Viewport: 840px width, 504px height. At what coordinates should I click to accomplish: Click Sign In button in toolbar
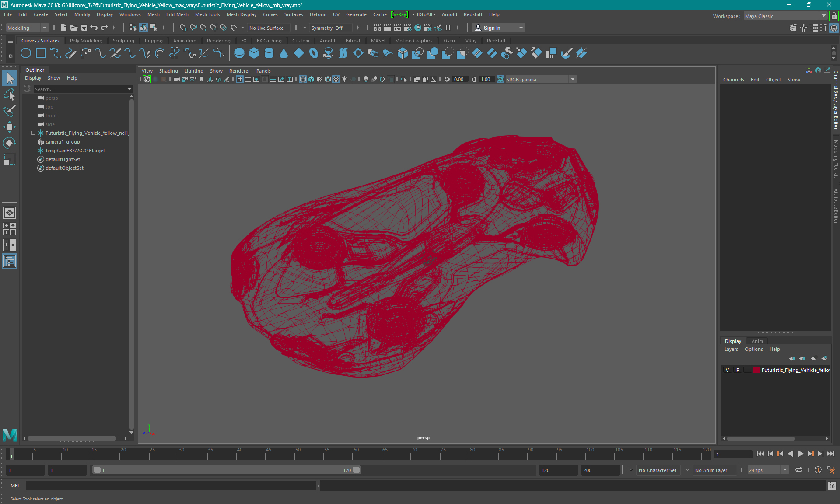pyautogui.click(x=493, y=28)
